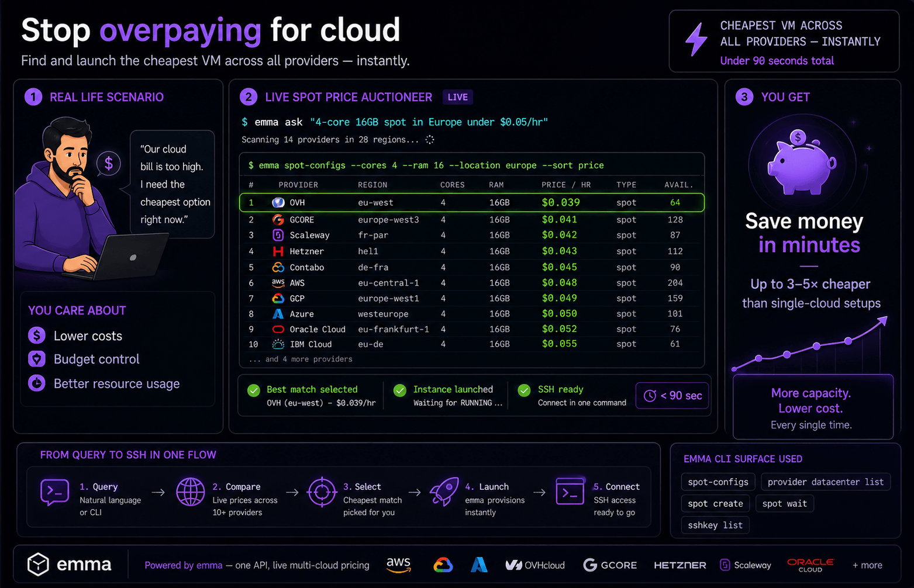
Task: Click the green check beside Instance launched
Action: 400,390
